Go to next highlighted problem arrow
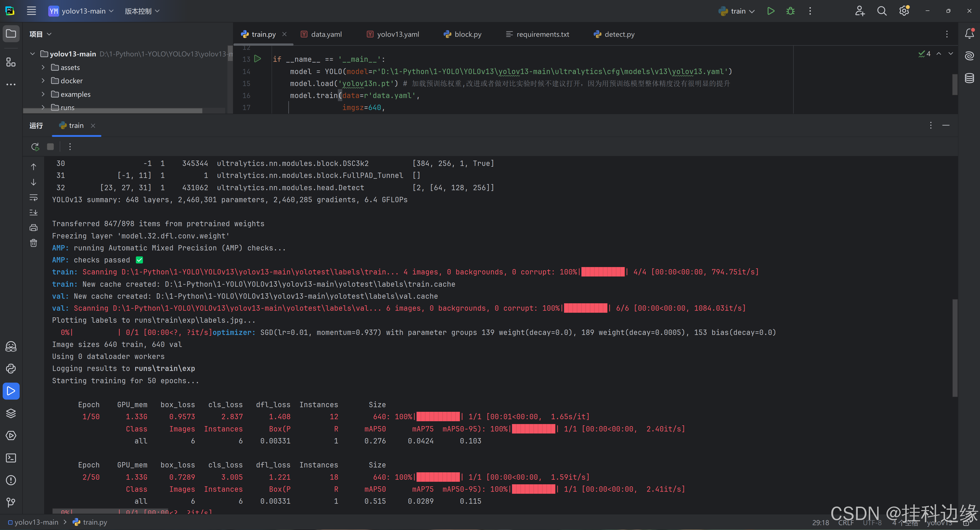980x530 pixels. pos(951,54)
